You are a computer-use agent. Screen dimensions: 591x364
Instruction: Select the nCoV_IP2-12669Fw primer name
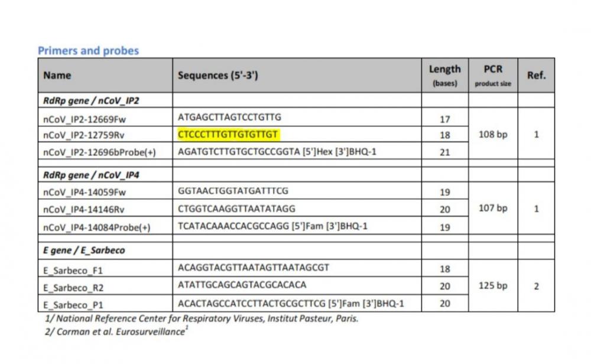pos(85,119)
